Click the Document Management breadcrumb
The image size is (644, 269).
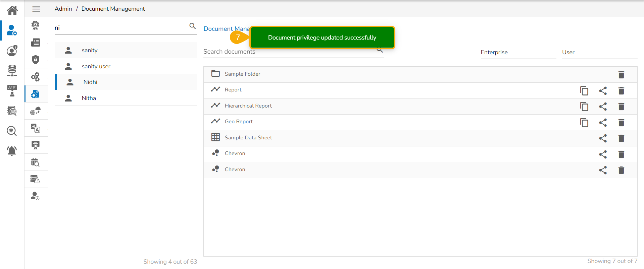point(113,9)
